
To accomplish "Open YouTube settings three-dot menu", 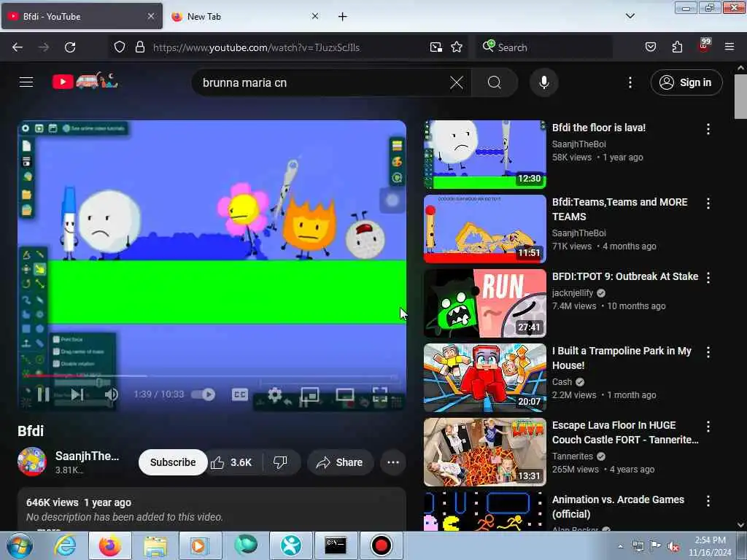I will click(630, 82).
